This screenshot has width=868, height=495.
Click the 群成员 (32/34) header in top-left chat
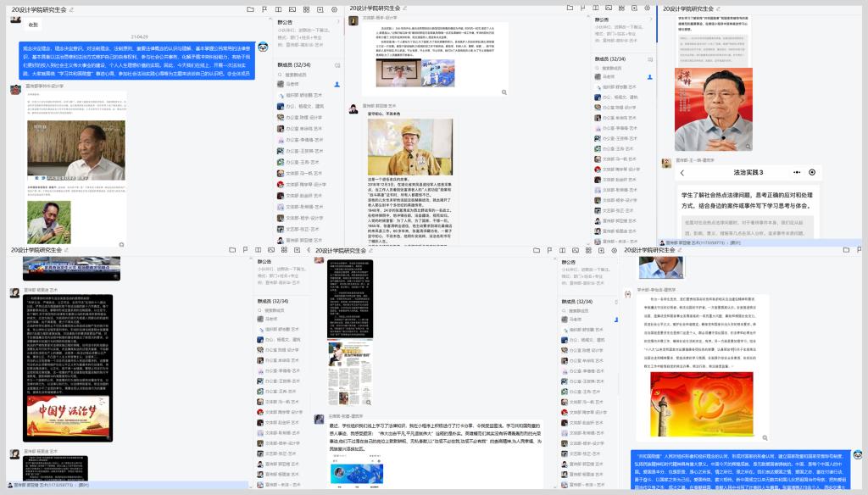pos(292,64)
